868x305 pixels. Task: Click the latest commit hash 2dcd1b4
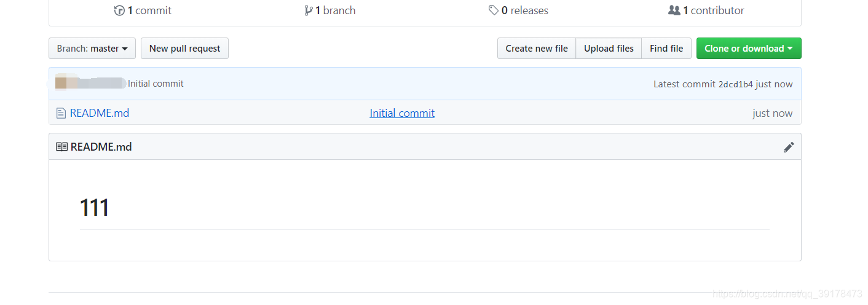coord(735,84)
